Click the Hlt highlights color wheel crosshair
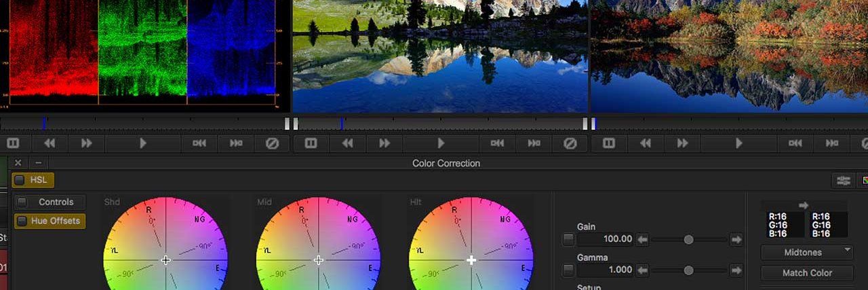Image resolution: width=868 pixels, height=290 pixels. pos(471,260)
